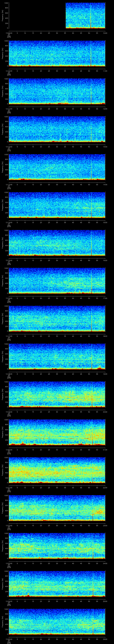Select the spectrogram plot beginning 13:12:00
This screenshot has width=114, height=644.
57,129
